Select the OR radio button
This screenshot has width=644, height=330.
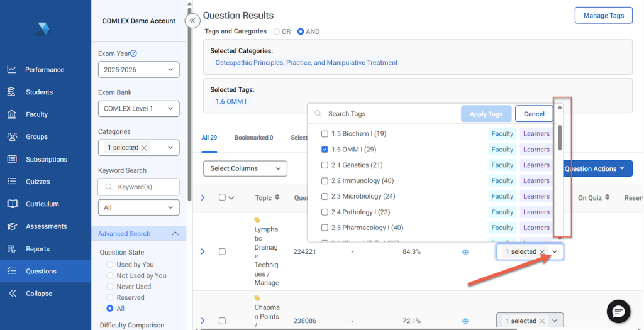click(277, 31)
